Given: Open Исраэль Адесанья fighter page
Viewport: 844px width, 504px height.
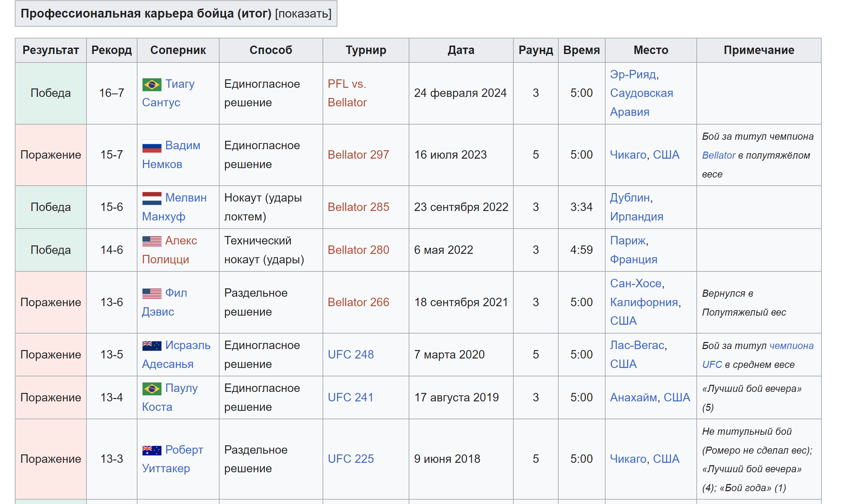Looking at the screenshot, I should click(187, 345).
